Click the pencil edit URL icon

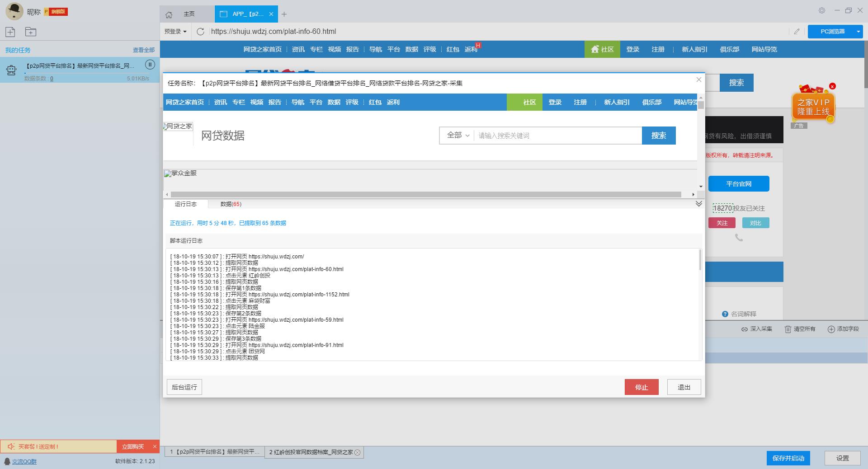797,31
